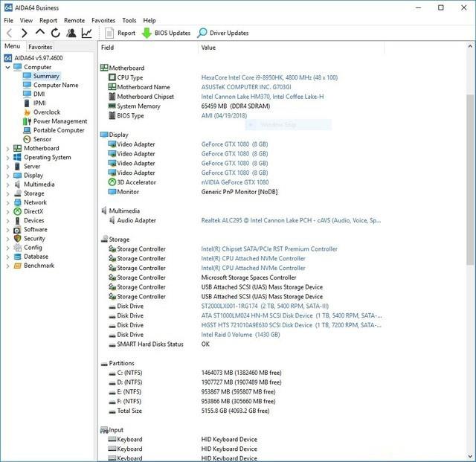This screenshot has height=462, width=476.
Task: Open the File menu
Action: pyautogui.click(x=8, y=20)
